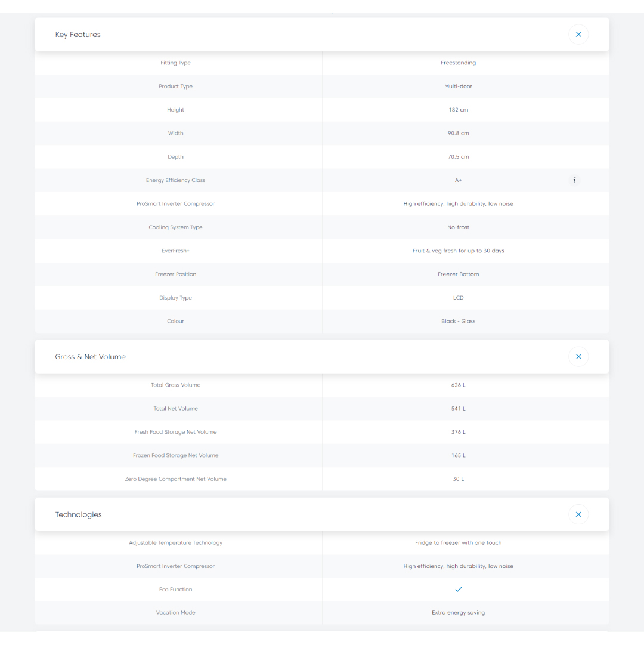644x645 pixels.
Task: Select the Energy Efficiency Class label
Action: [175, 180]
